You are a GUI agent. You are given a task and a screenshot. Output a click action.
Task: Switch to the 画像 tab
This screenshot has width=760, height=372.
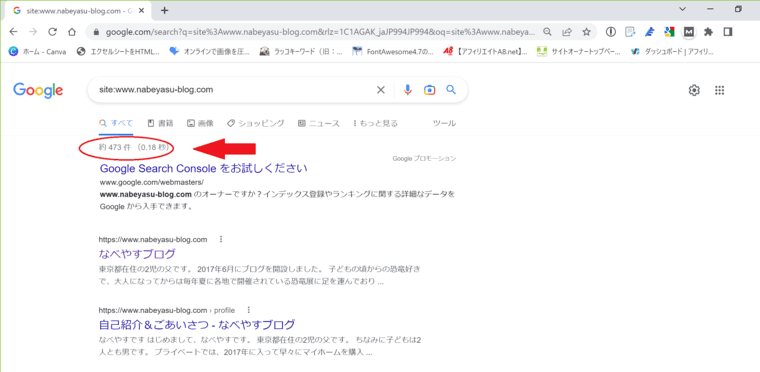tap(200, 123)
